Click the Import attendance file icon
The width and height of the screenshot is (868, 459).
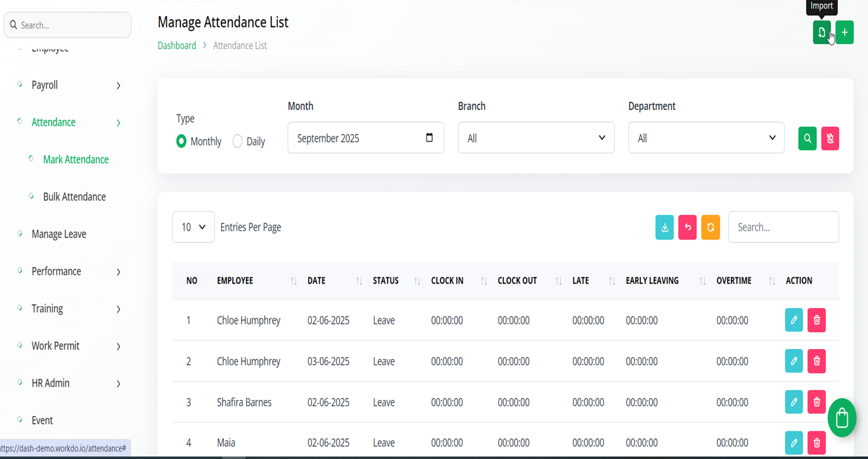point(821,33)
